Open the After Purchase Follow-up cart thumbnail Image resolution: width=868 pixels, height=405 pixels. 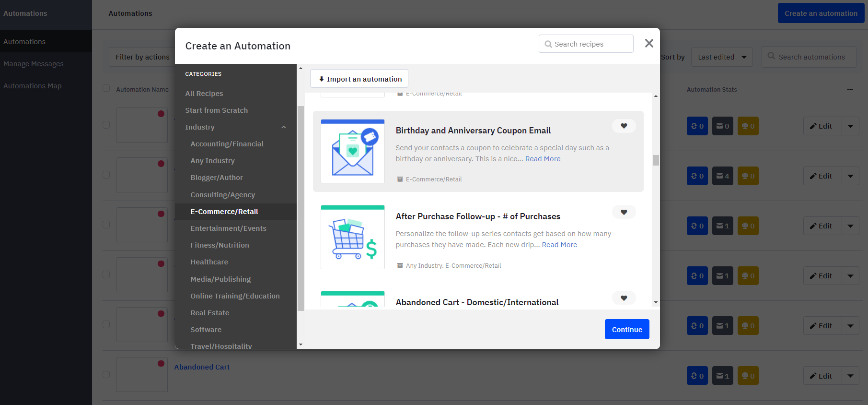pos(353,237)
